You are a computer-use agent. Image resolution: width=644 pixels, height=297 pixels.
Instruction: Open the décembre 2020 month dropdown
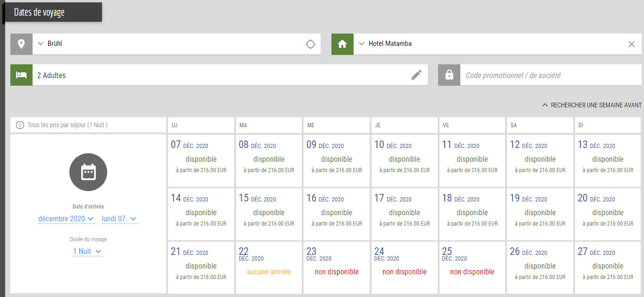pos(66,218)
